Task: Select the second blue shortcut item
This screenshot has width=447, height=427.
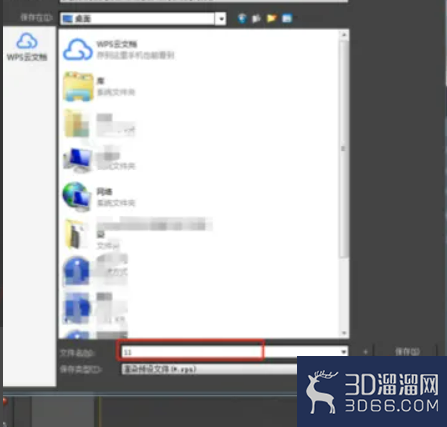Action: click(95, 308)
